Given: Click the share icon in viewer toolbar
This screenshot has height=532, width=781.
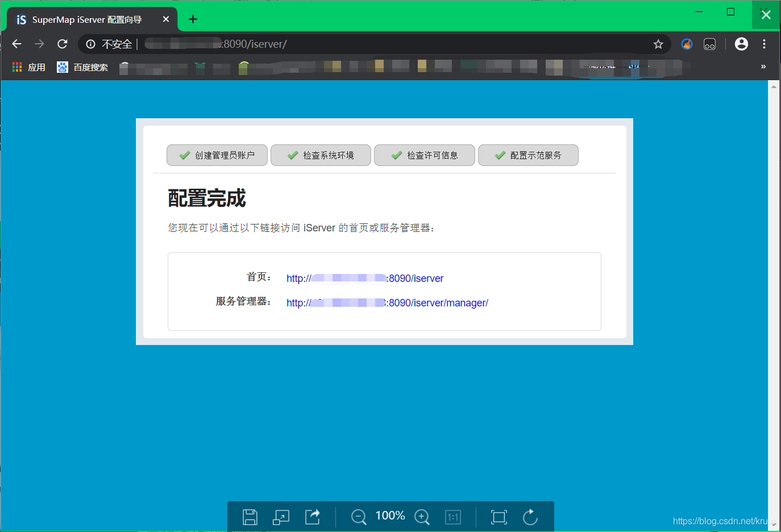Looking at the screenshot, I should click(313, 517).
